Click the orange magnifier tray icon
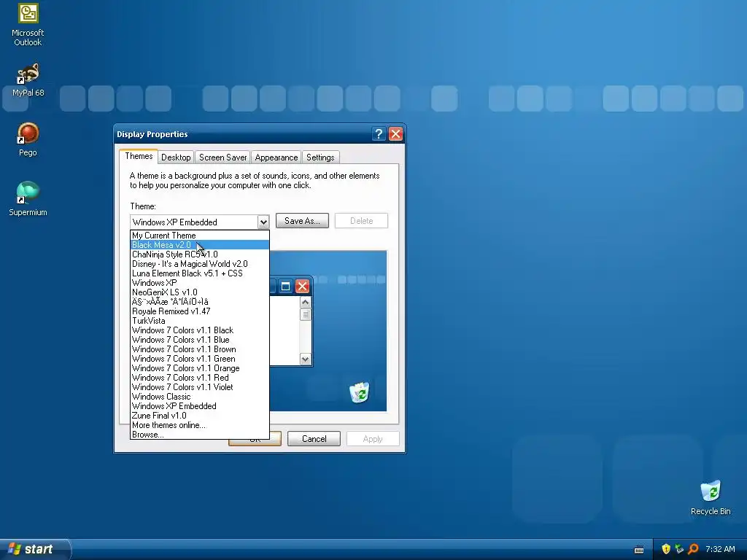 click(x=693, y=549)
